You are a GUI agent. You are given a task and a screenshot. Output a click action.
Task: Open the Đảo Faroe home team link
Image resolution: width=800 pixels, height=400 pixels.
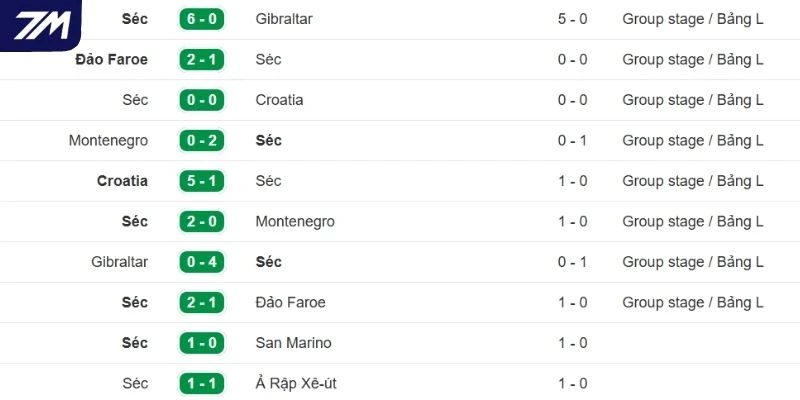coord(111,60)
